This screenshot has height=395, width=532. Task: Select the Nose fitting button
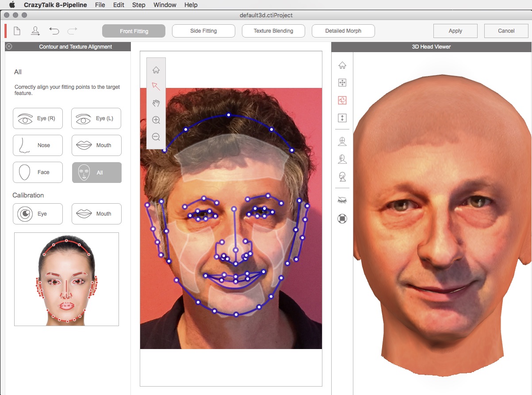tap(38, 145)
